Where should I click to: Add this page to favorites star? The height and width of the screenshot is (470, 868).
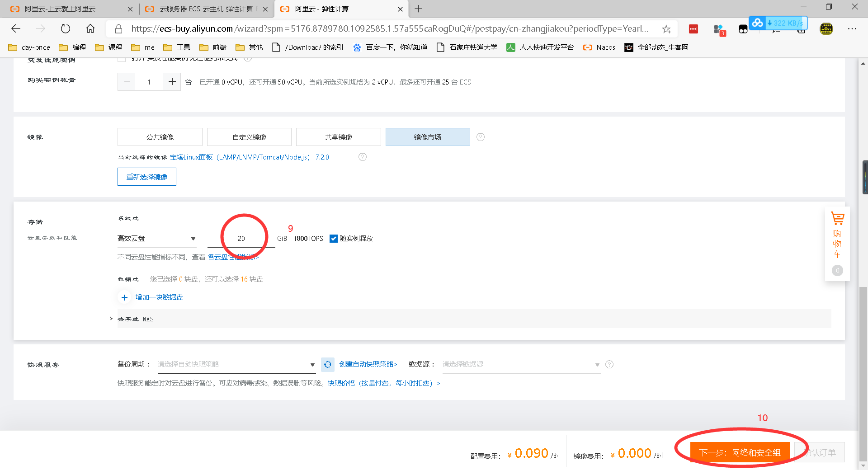coord(666,29)
